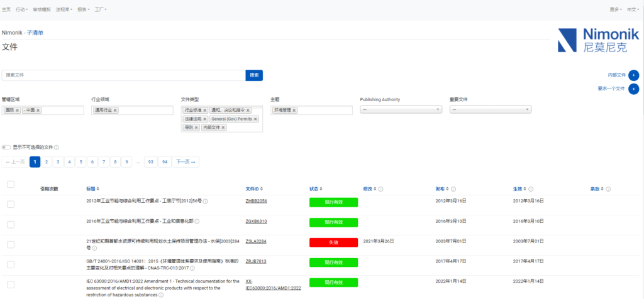Remove the 通用行业 filter tag
This screenshot has height=299, width=644.
pyautogui.click(x=116, y=111)
